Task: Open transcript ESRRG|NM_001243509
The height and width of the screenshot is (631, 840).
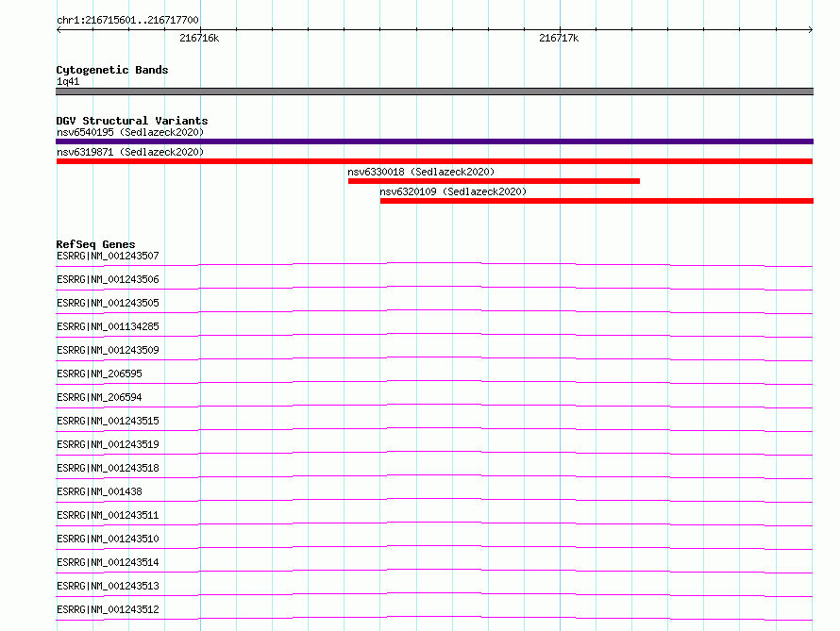Action: point(108,350)
